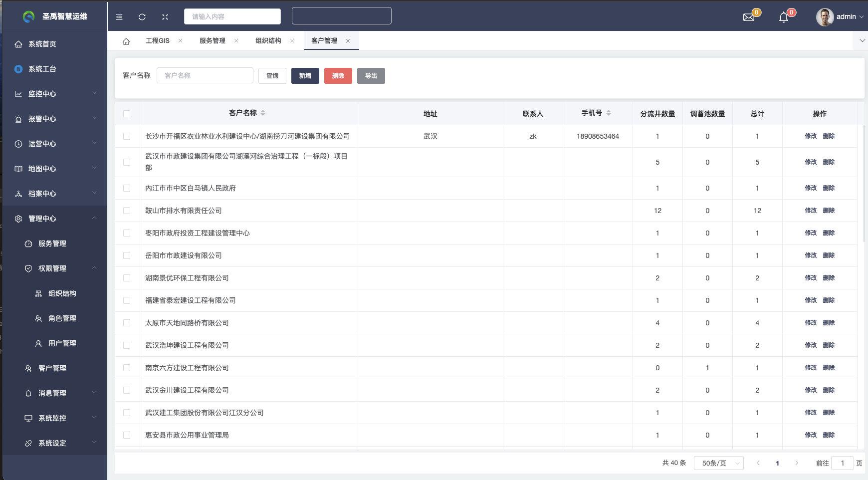Open the mail messages envelope icon
Screen dimensions: 868x480
[x=749, y=17]
